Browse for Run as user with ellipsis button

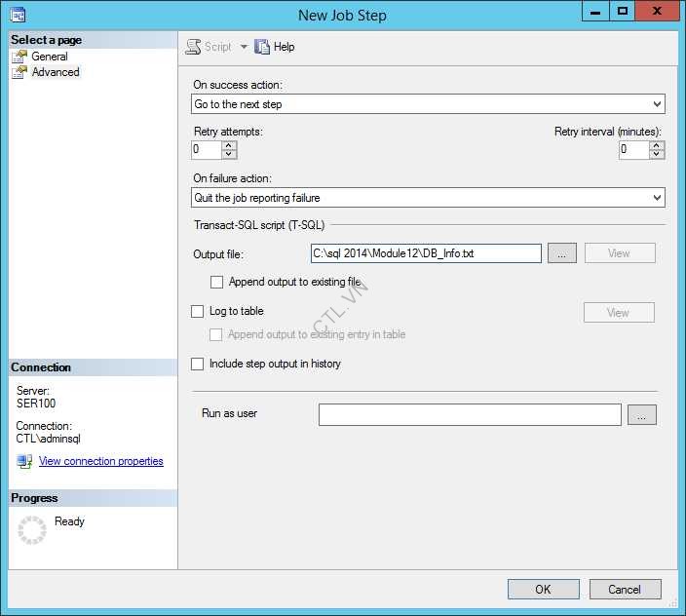pos(642,414)
